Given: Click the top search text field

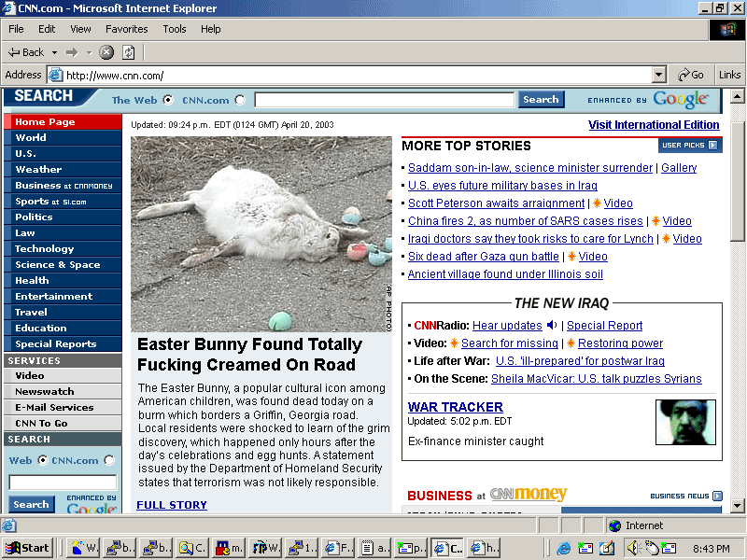Looking at the screenshot, I should click(x=385, y=100).
